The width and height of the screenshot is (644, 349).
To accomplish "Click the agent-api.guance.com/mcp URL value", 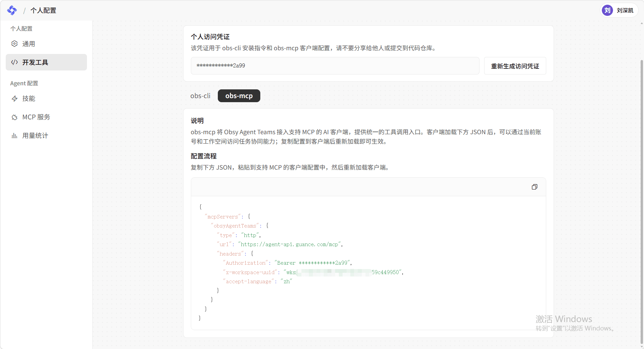I will [290, 244].
